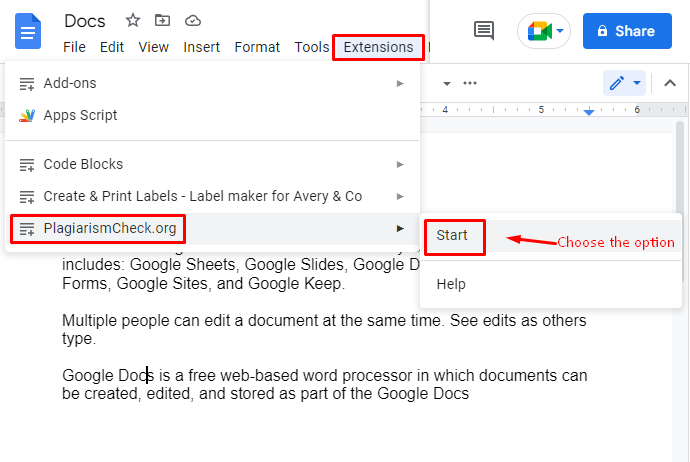Click the move to folder icon
Viewport: 690px width, 462px height.
(162, 20)
